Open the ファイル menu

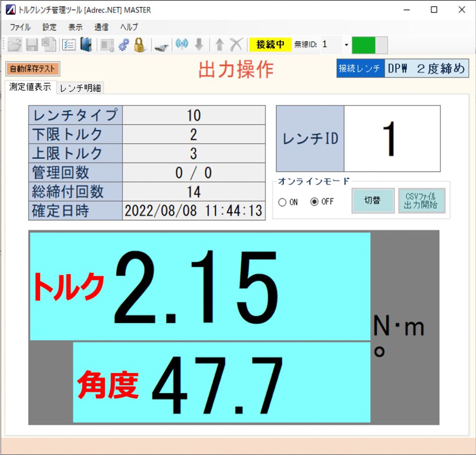click(20, 27)
